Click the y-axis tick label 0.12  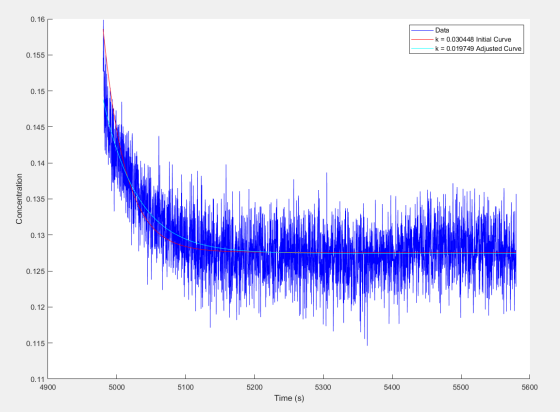point(38,307)
